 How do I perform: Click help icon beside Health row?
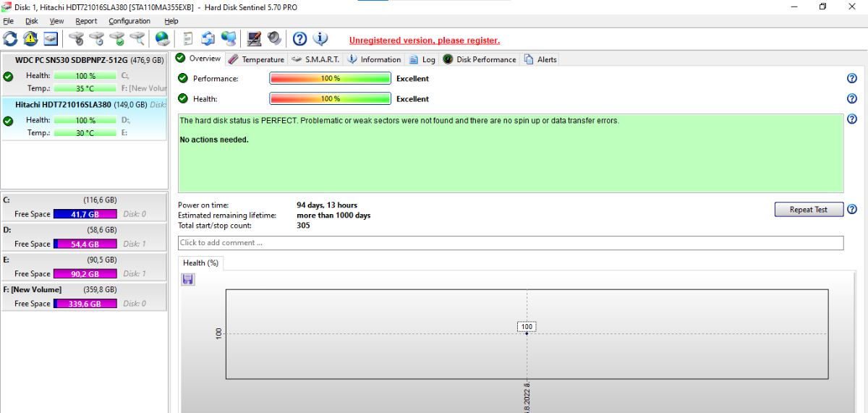[851, 98]
